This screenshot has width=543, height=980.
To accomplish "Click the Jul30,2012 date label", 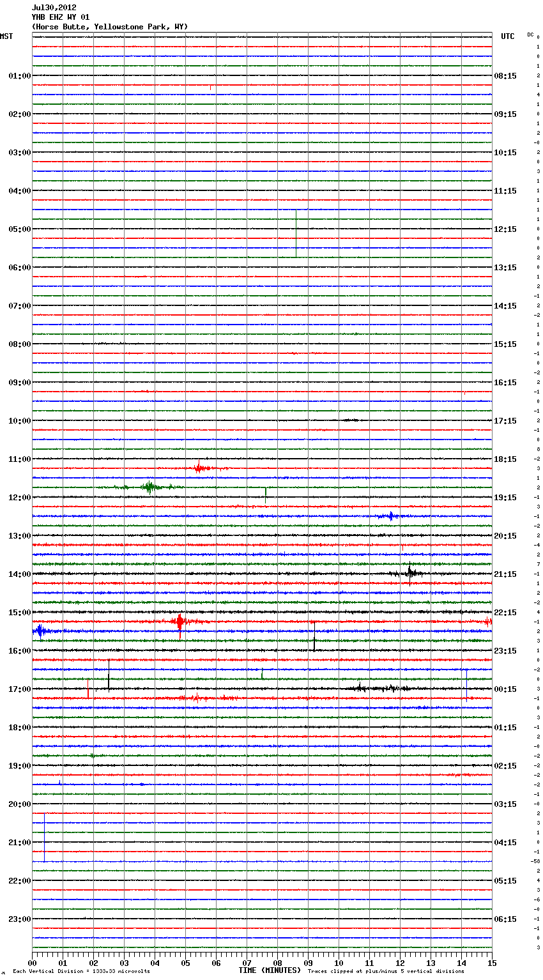I will click(x=54, y=8).
